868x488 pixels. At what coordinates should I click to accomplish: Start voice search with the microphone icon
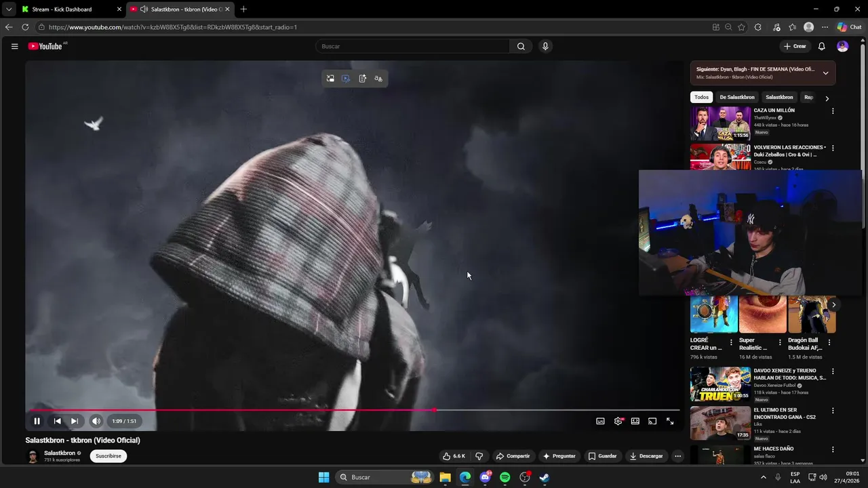pos(545,46)
